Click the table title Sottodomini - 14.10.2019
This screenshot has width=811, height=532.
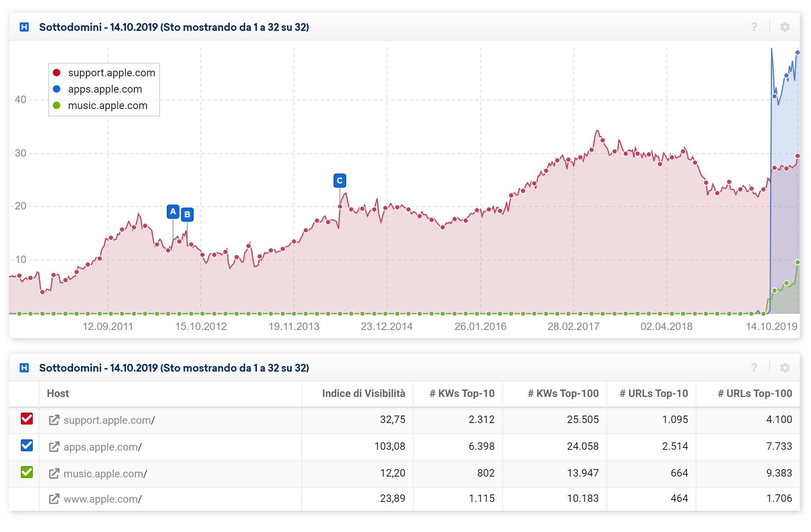[174, 368]
